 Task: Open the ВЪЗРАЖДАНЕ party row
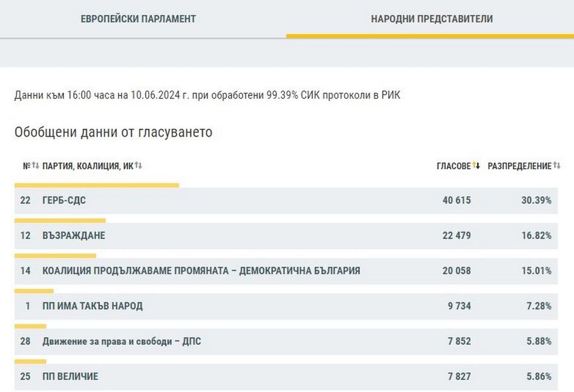coord(74,235)
